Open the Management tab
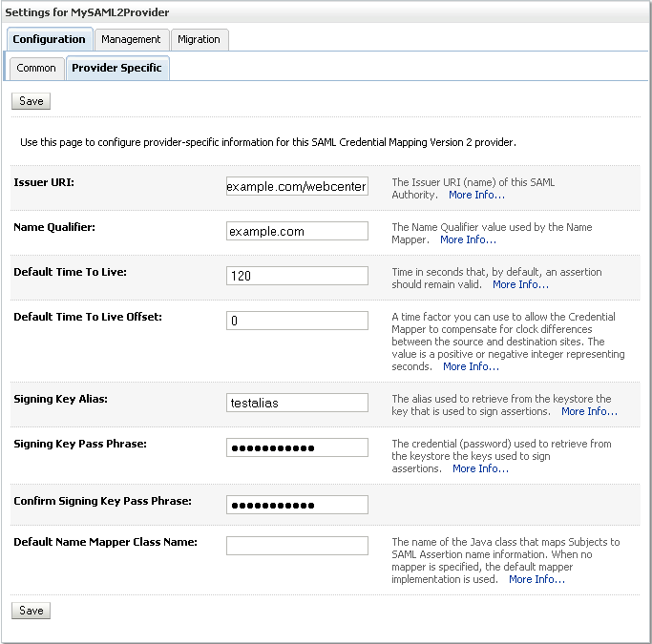The image size is (652, 644). (x=131, y=39)
